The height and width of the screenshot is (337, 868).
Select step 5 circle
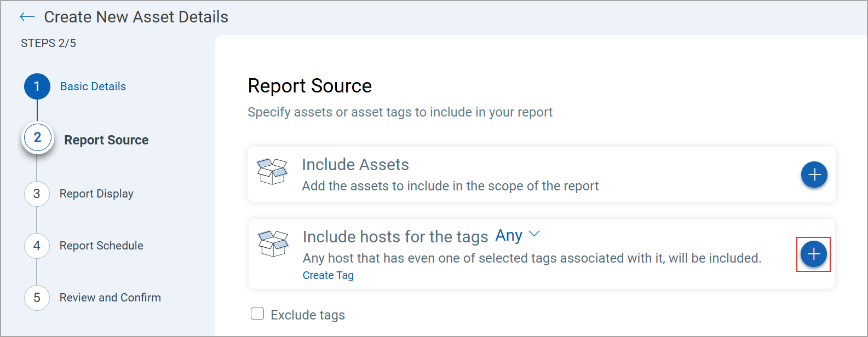point(37,298)
